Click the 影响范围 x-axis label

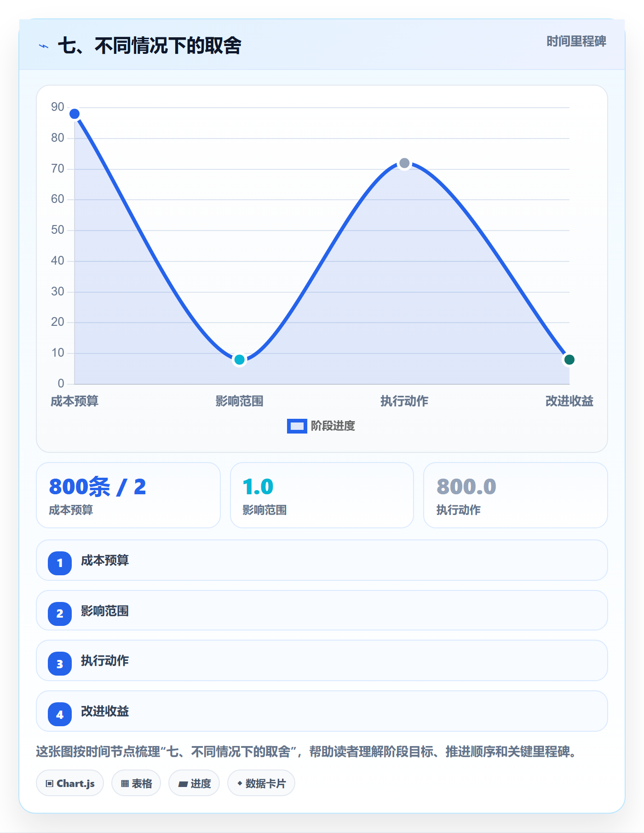(x=239, y=401)
